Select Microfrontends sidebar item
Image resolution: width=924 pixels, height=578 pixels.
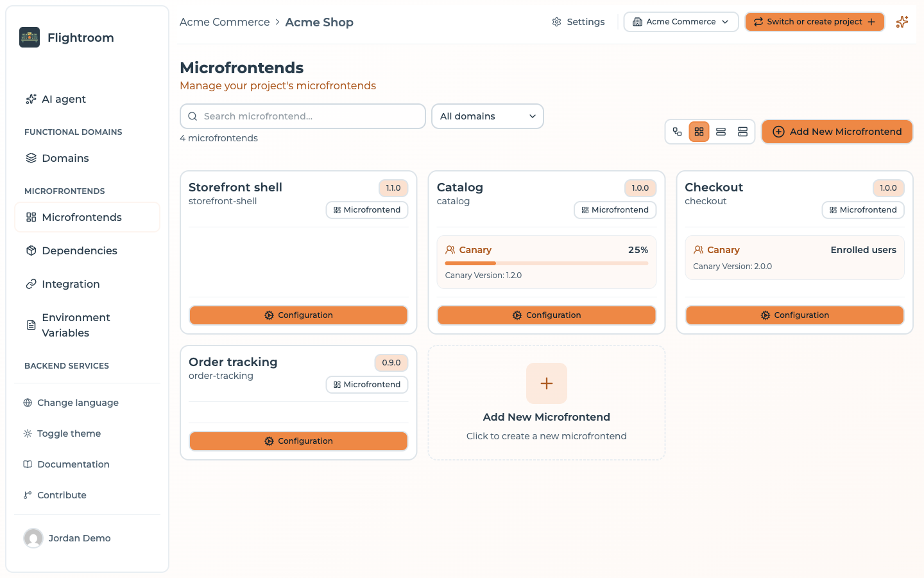click(x=87, y=217)
